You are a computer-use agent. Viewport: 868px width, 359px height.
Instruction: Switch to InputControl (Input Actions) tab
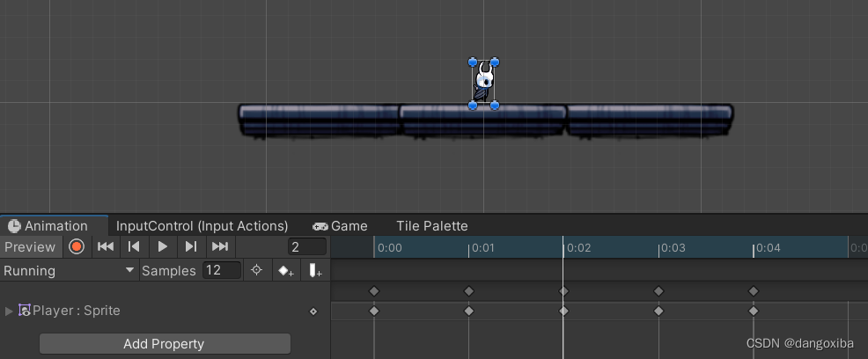click(202, 225)
